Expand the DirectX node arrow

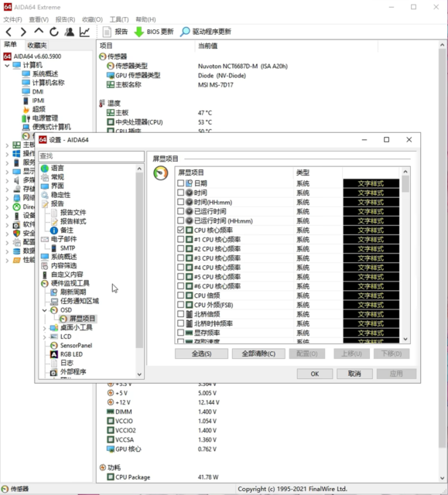click(x=7, y=207)
